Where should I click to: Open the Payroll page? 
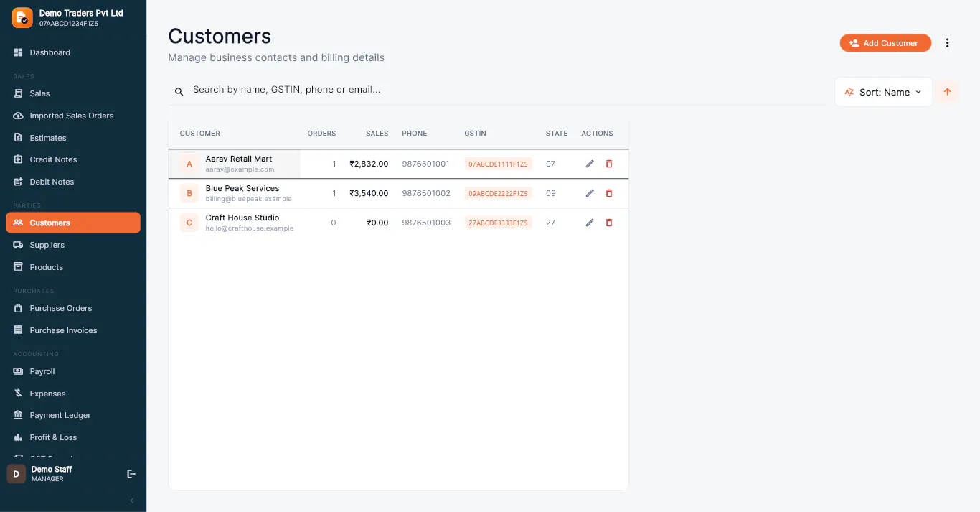point(73,371)
